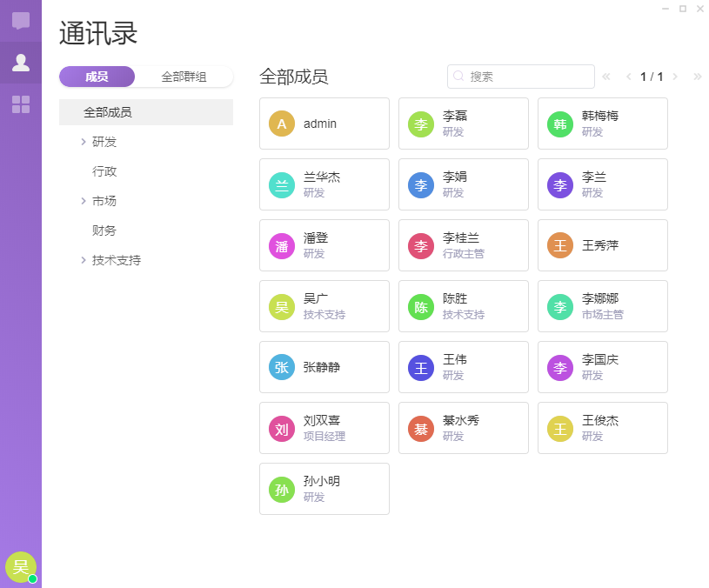Image resolution: width=709 pixels, height=588 pixels.
Task: Select the 行政 department
Action: pos(104,171)
